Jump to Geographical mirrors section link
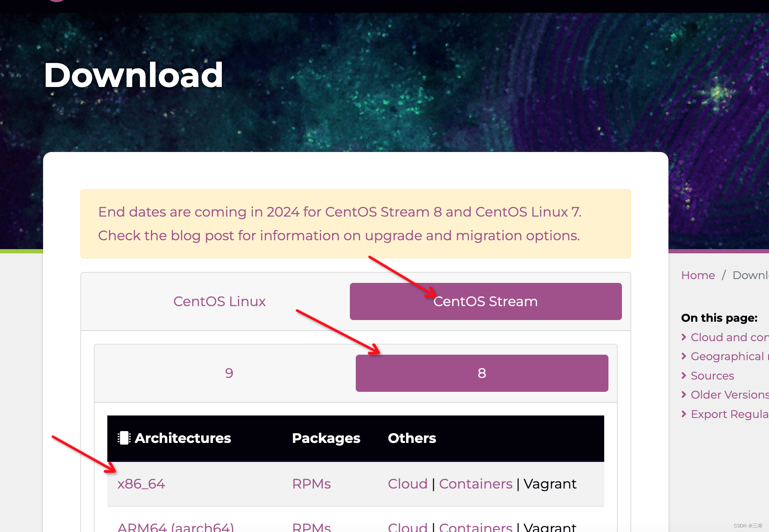The width and height of the screenshot is (769, 532). 730,356
